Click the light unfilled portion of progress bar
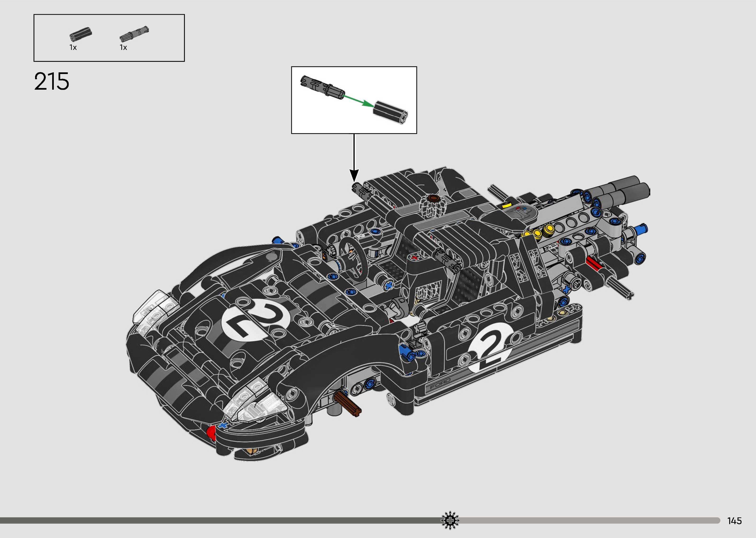 coord(589,520)
